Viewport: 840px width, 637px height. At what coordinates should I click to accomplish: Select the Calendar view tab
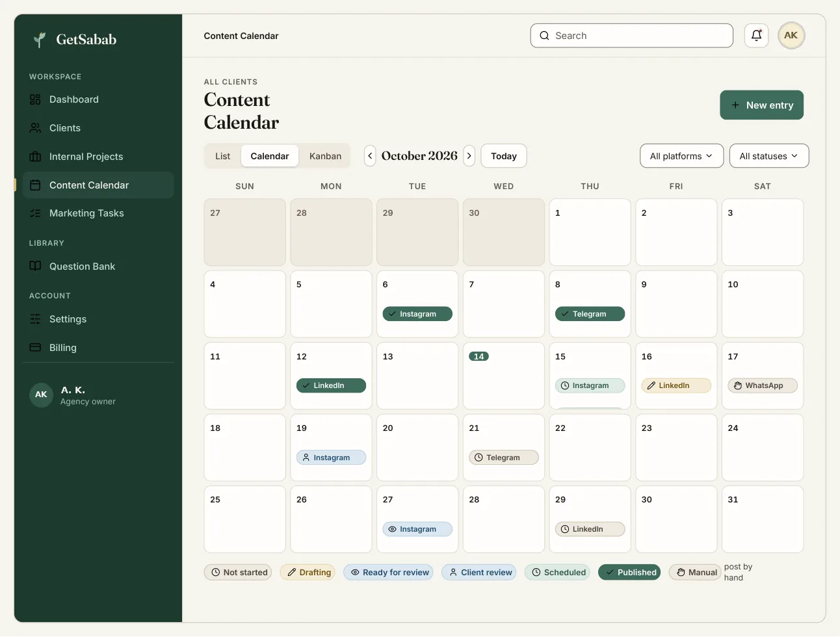(x=270, y=156)
